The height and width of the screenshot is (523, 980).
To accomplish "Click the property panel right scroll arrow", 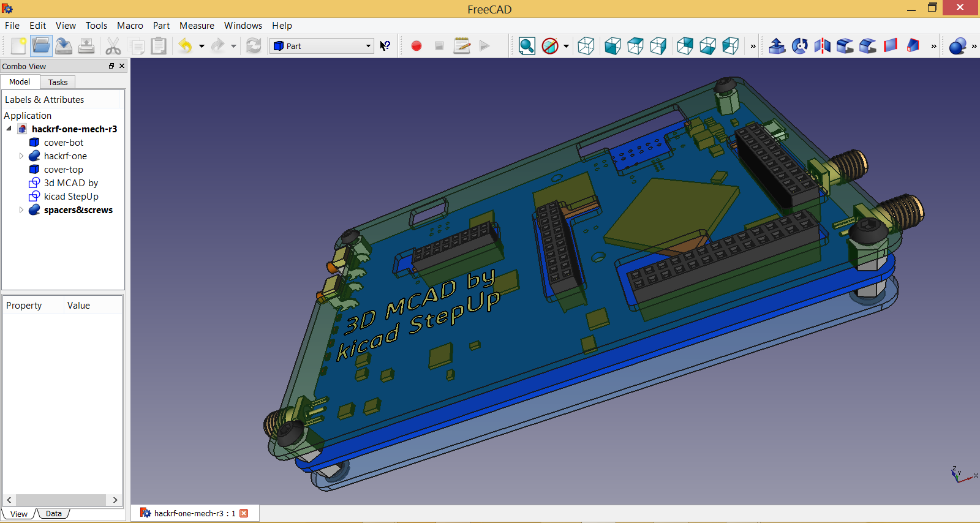I will click(115, 500).
